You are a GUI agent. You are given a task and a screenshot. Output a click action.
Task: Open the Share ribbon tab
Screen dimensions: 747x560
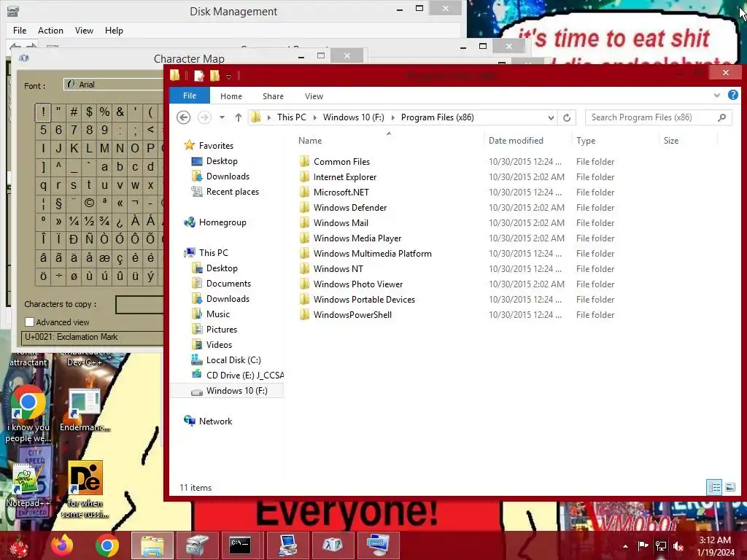pyautogui.click(x=273, y=96)
